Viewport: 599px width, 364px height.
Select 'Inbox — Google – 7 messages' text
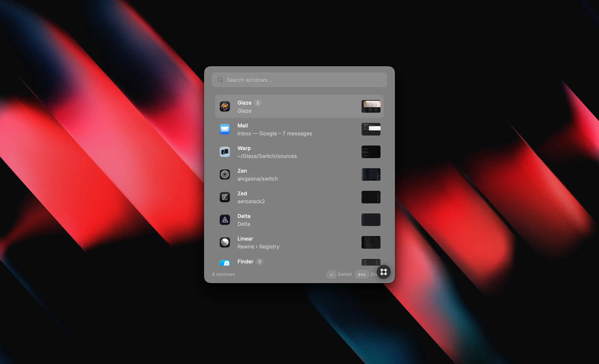click(274, 134)
